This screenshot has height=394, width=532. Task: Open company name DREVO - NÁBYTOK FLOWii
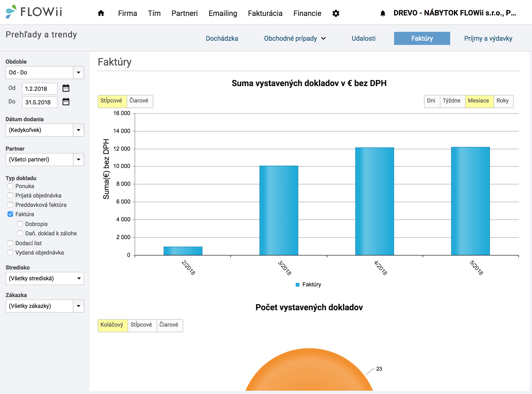click(455, 13)
